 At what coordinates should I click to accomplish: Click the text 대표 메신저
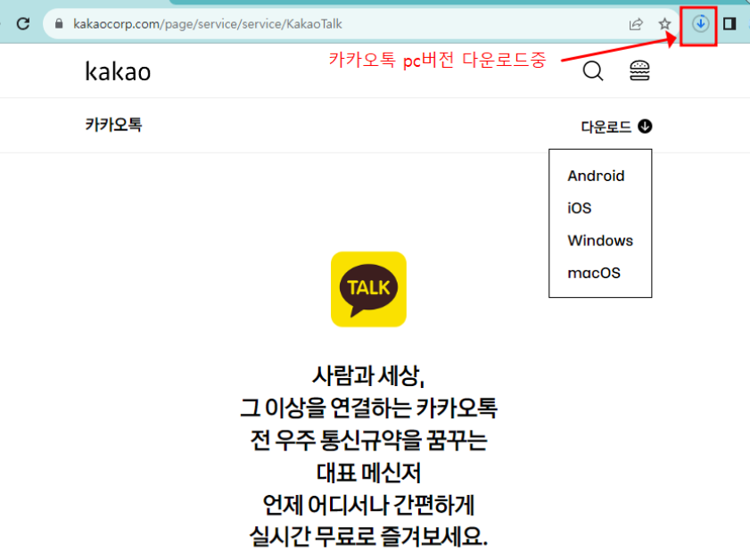[368, 473]
